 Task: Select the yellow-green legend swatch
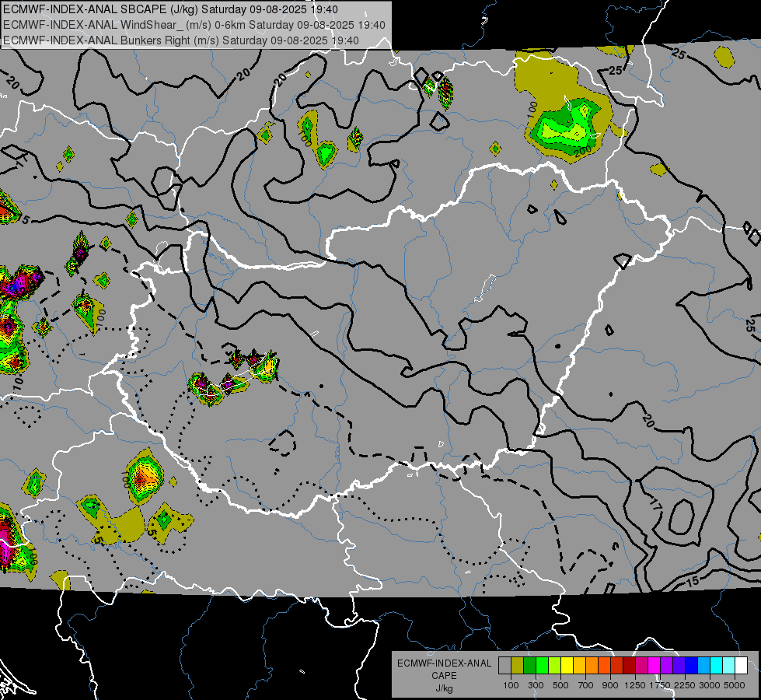tap(555, 665)
